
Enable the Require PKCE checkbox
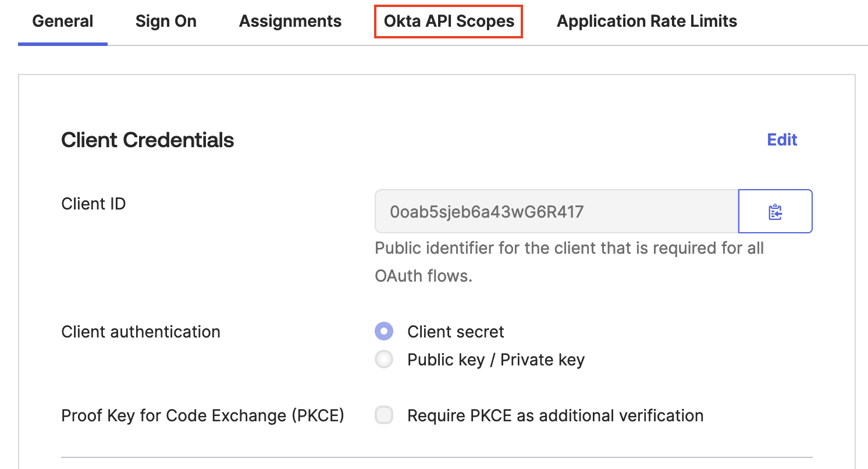click(x=384, y=415)
